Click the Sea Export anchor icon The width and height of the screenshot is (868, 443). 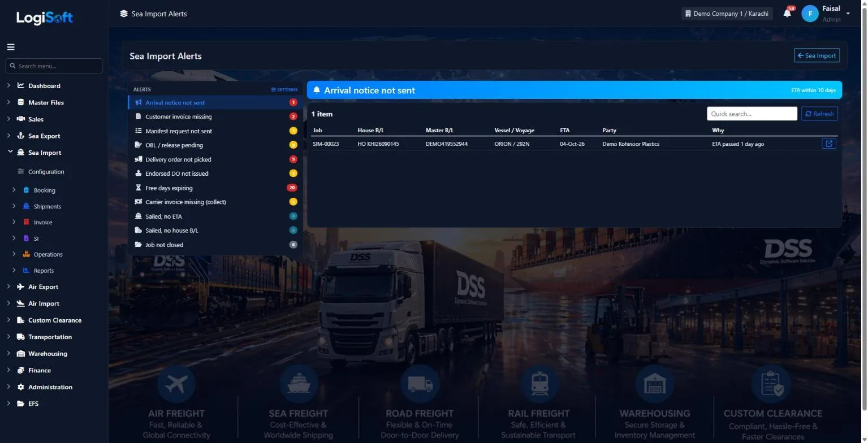coord(21,136)
